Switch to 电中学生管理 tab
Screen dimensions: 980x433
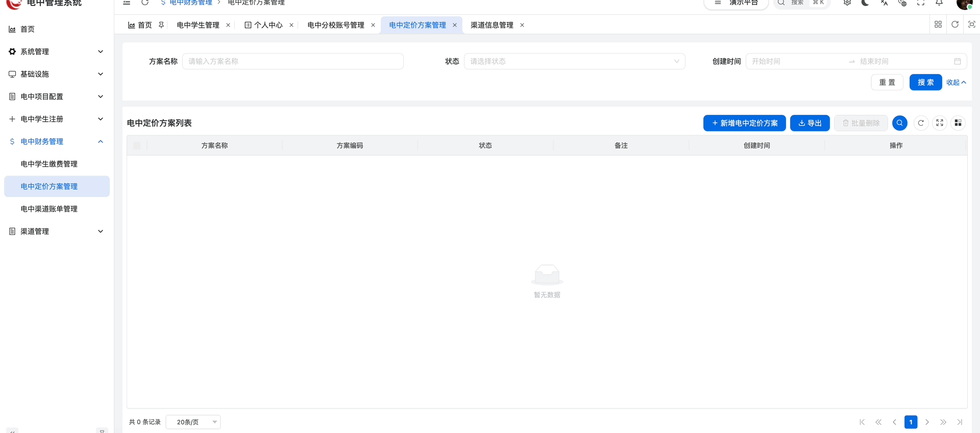(198, 25)
